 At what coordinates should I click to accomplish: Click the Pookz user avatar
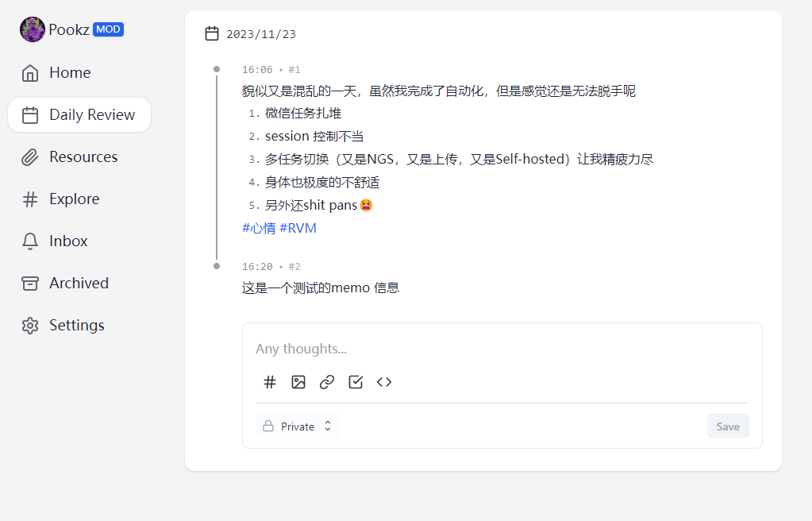click(33, 29)
